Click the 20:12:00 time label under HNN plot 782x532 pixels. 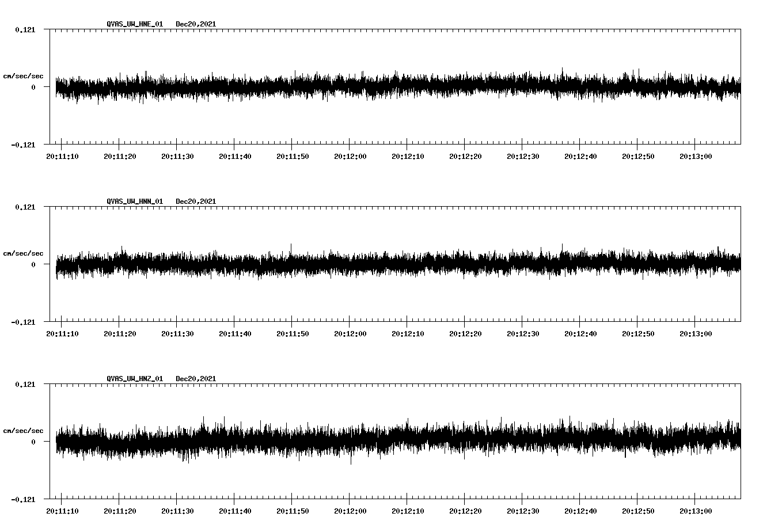point(350,333)
